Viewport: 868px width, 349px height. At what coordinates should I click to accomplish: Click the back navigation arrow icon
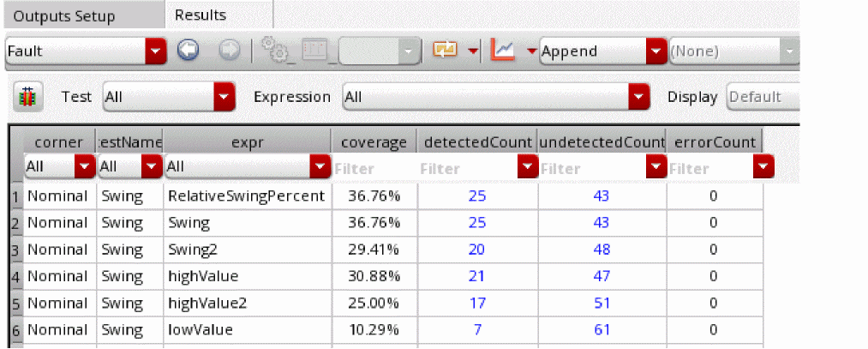point(189,51)
